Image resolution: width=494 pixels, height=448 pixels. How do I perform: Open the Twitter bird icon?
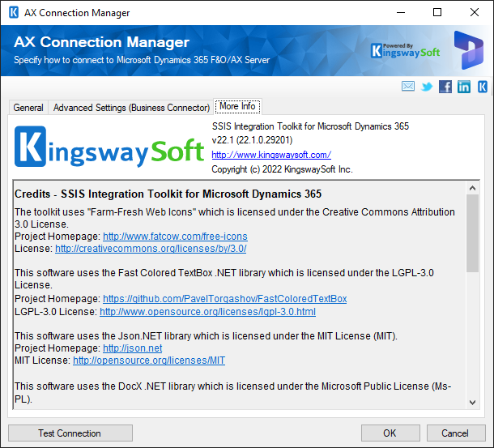tap(427, 86)
